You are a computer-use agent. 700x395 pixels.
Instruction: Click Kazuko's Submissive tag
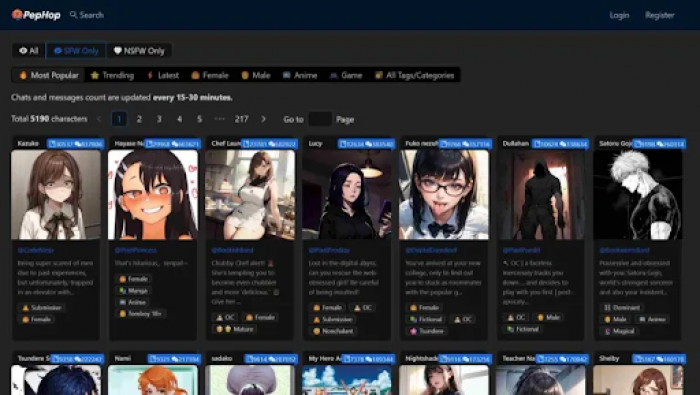tap(42, 308)
